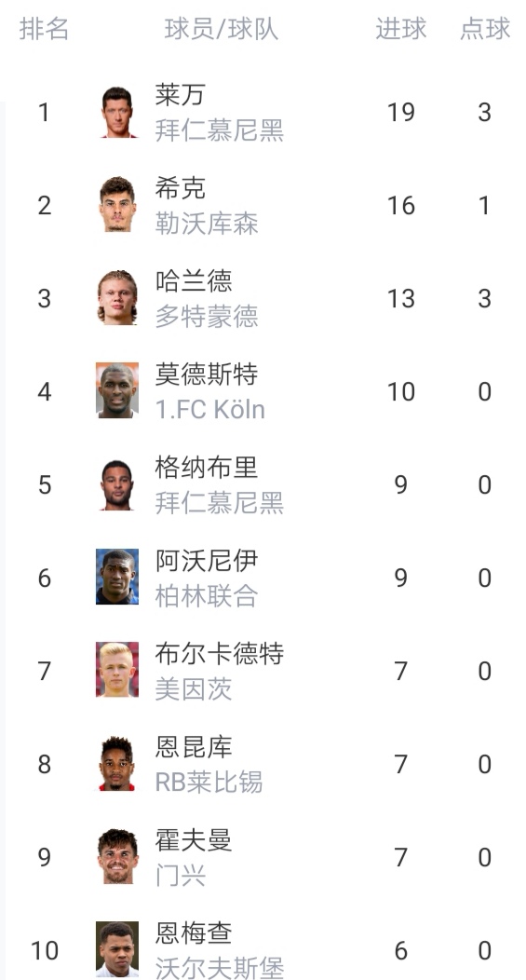This screenshot has height=980, width=526.
Task: Sort by the 点球 column header
Action: [485, 29]
